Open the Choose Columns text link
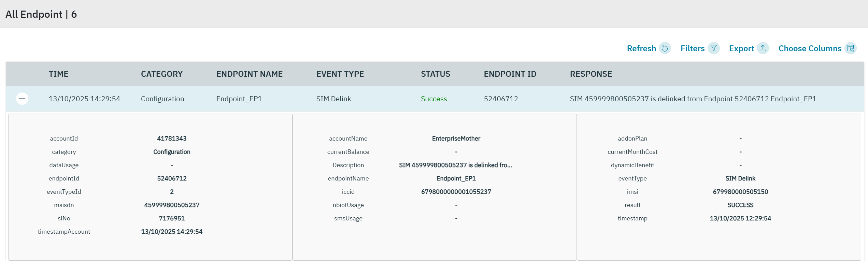 point(810,48)
